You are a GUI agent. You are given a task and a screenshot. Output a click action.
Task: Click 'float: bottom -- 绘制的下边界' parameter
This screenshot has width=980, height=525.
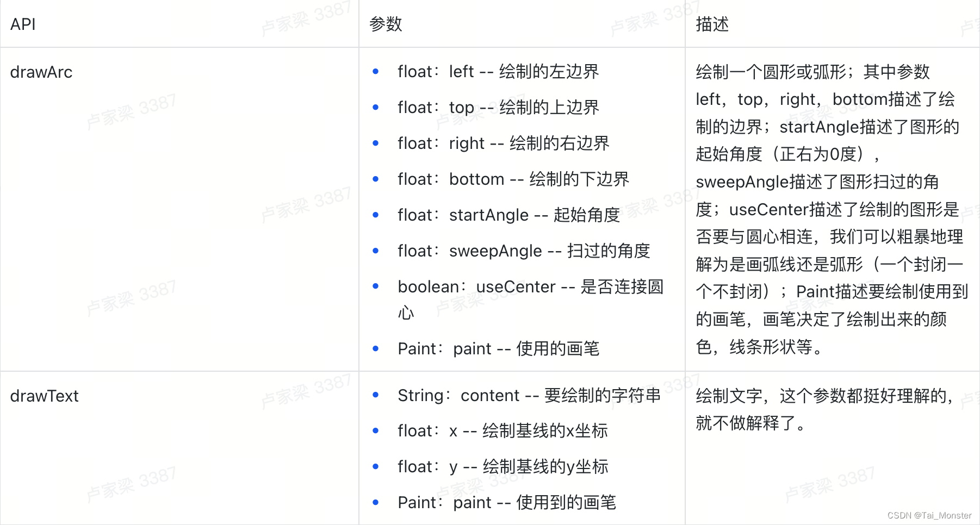pos(513,179)
